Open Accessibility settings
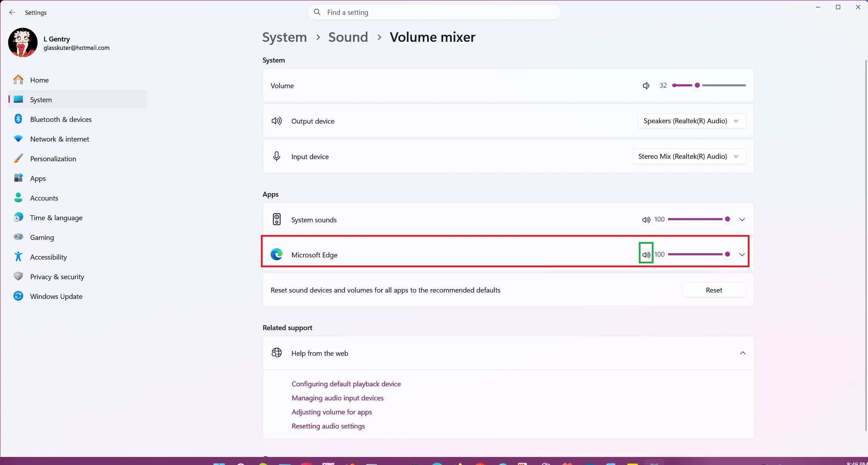The height and width of the screenshot is (465, 868). click(77, 257)
